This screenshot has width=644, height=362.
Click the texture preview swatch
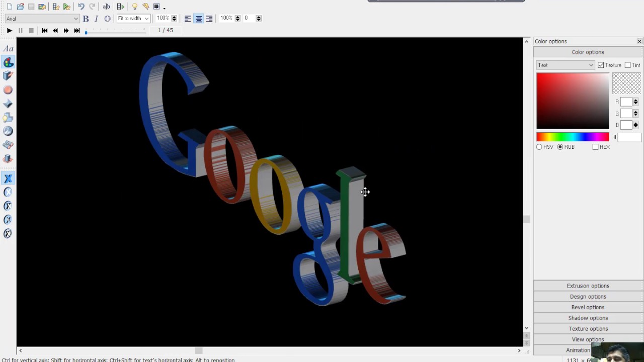click(626, 83)
